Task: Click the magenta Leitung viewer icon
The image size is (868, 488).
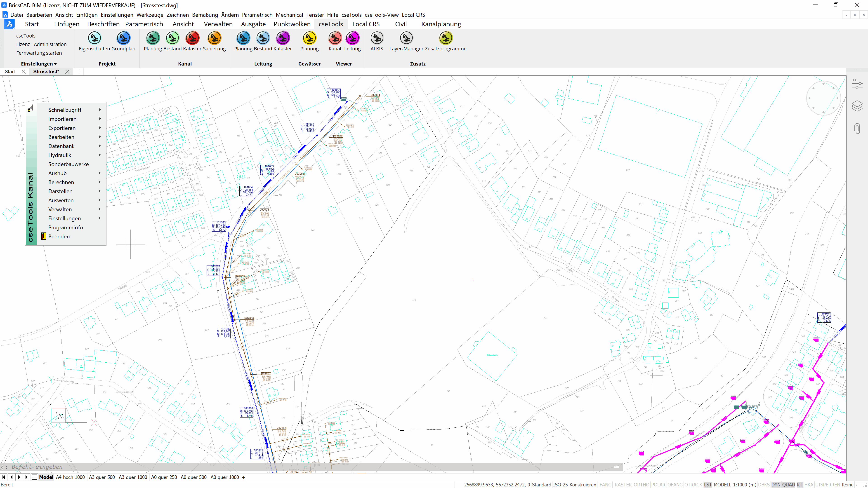Action: pos(352,38)
